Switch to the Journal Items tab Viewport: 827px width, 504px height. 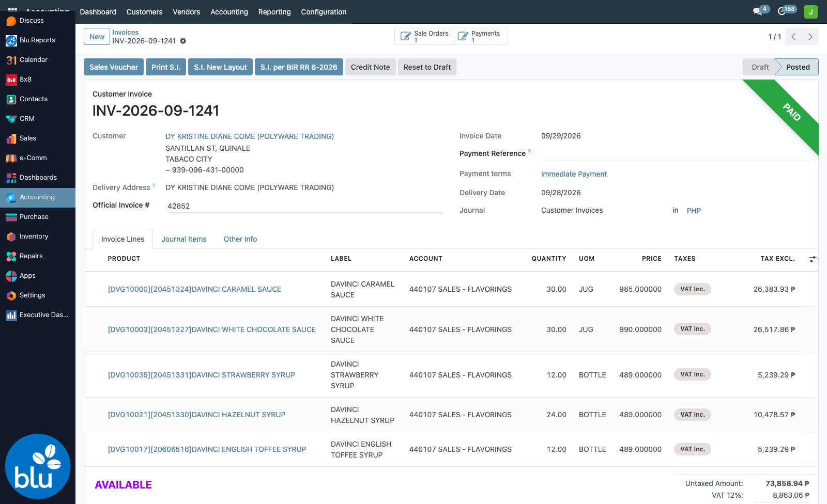click(184, 239)
